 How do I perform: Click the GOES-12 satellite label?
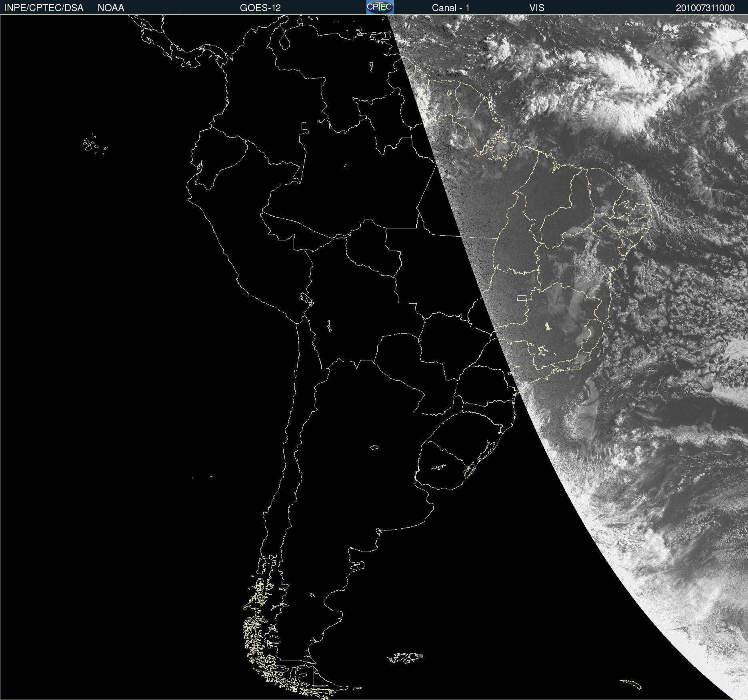(260, 8)
